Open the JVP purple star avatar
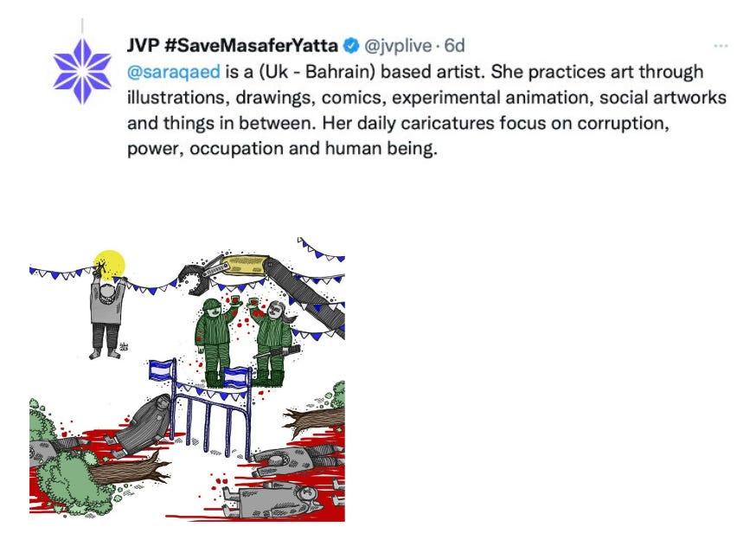Screen dimensions: 756x540 pos(82,72)
